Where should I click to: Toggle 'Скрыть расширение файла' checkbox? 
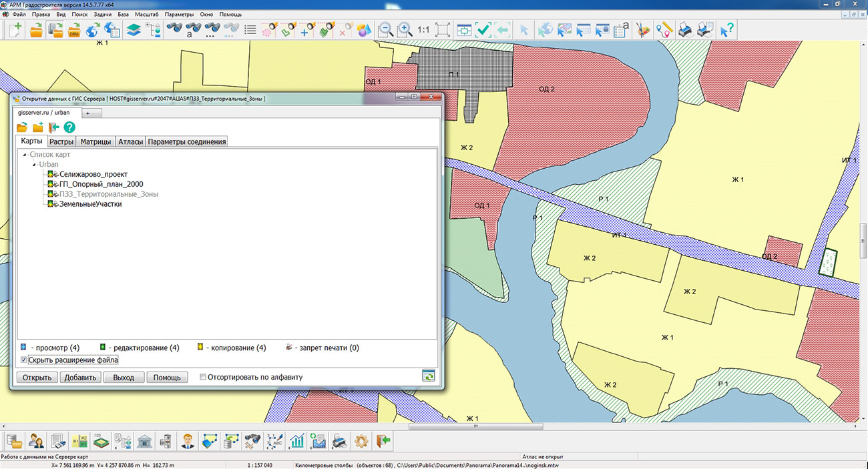[x=24, y=360]
